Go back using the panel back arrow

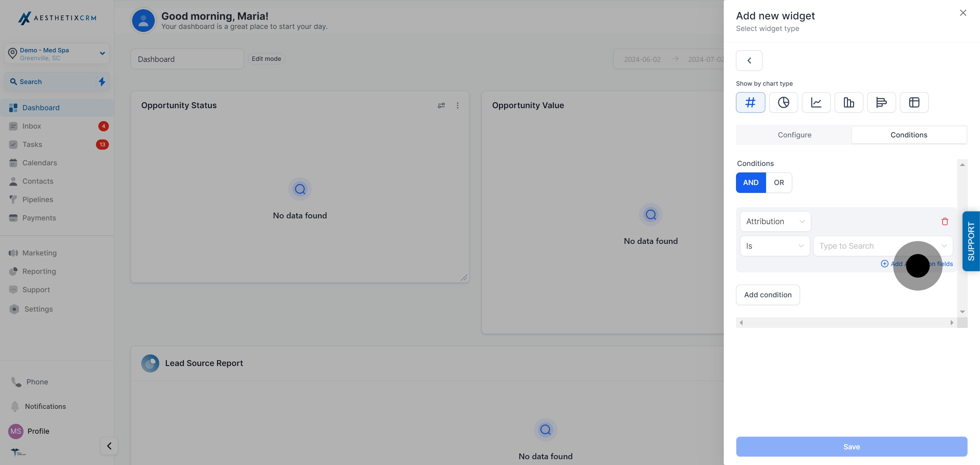pos(749,60)
